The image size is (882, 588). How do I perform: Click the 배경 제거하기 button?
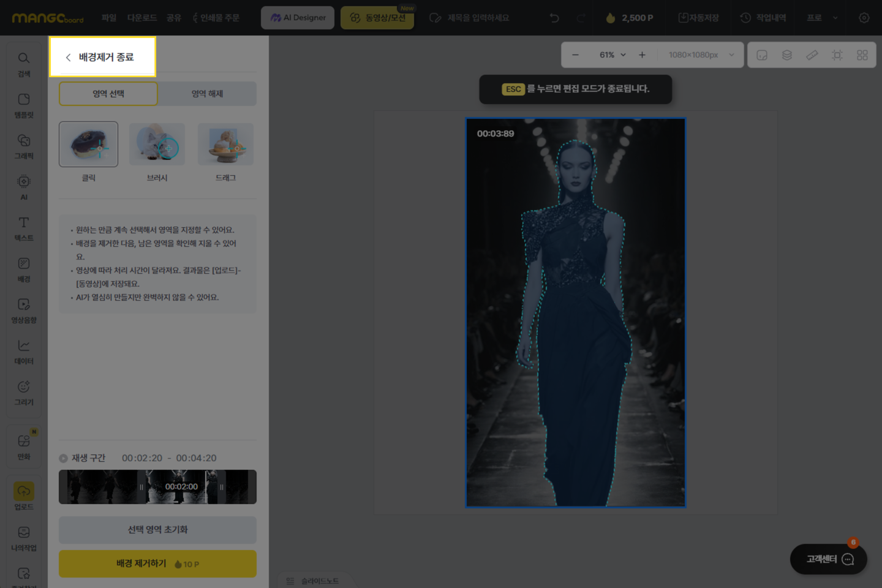pos(157,563)
